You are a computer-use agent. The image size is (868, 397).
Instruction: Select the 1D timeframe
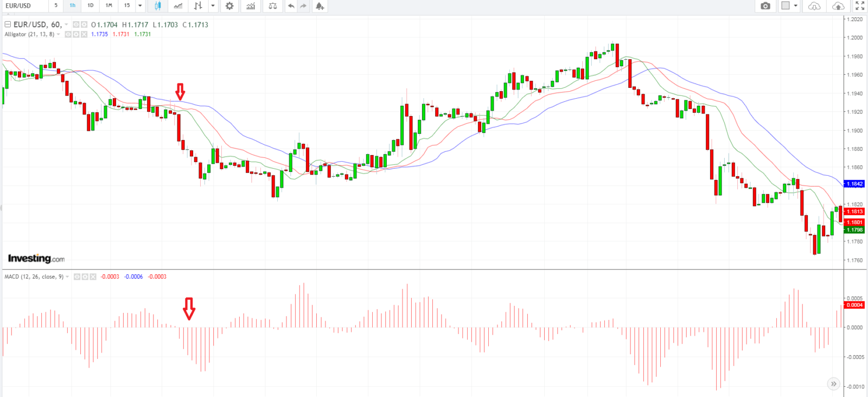tap(91, 5)
